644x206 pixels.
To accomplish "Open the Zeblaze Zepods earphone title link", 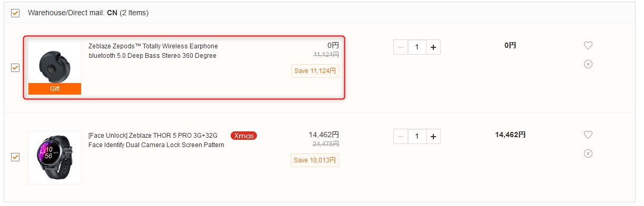I will point(153,51).
